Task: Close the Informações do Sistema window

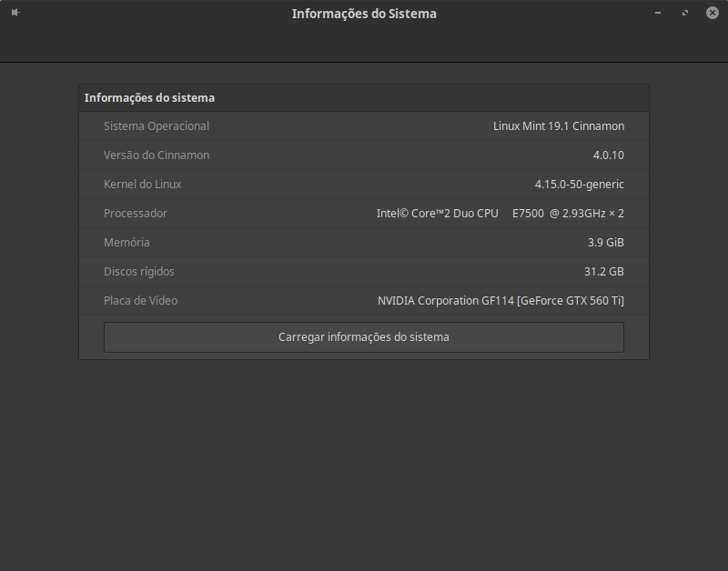Action: tap(713, 13)
